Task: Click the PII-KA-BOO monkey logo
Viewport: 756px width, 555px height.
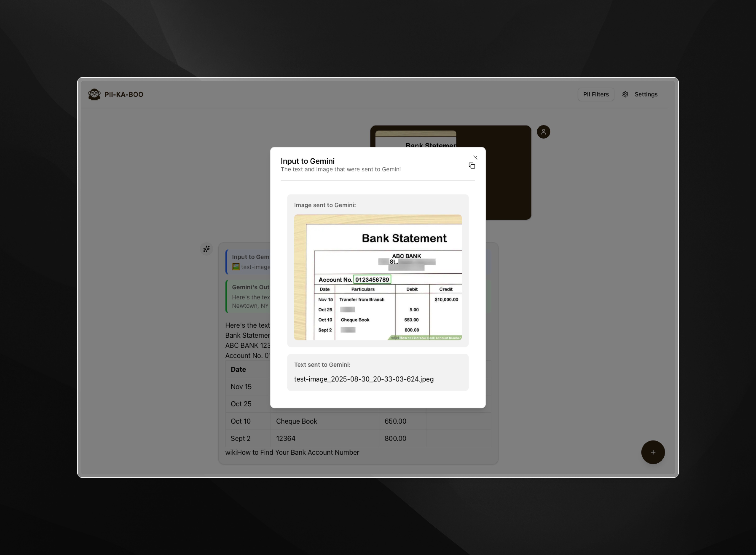Action: pos(94,94)
